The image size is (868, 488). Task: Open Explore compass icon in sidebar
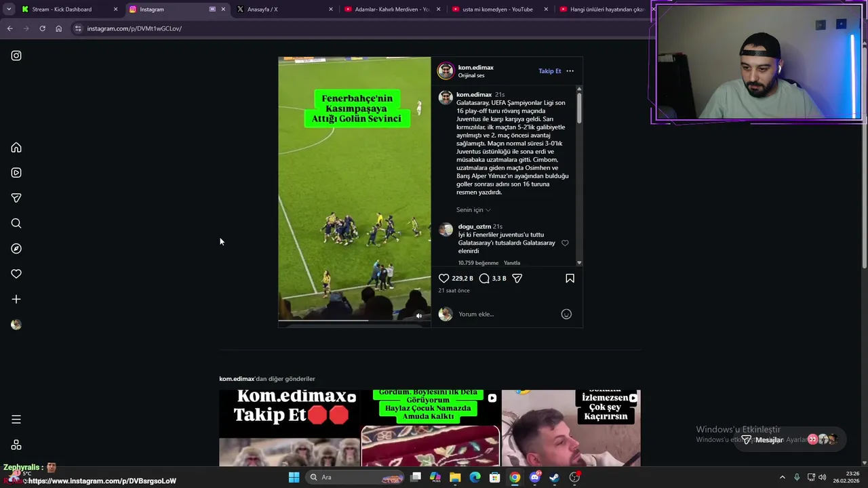(16, 249)
